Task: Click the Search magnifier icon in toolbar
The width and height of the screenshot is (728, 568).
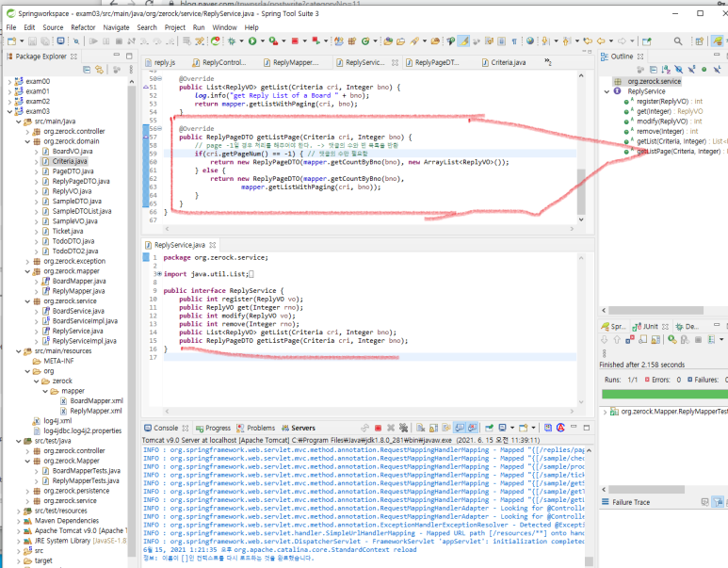Action: pos(678,41)
